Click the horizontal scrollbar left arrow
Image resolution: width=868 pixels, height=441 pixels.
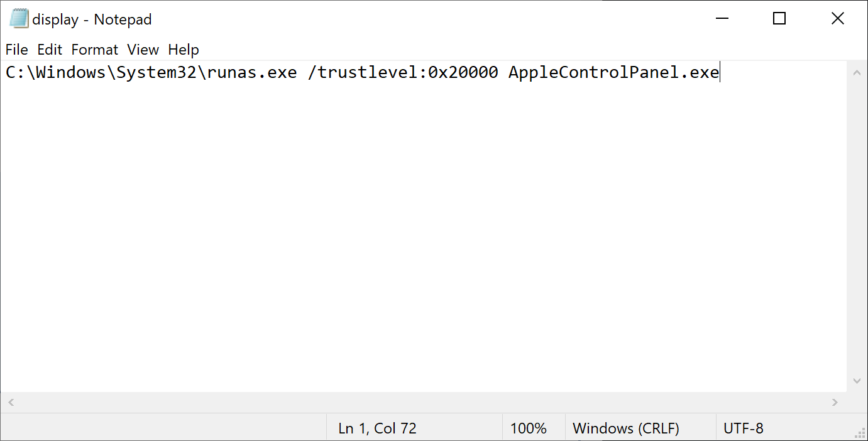11,402
